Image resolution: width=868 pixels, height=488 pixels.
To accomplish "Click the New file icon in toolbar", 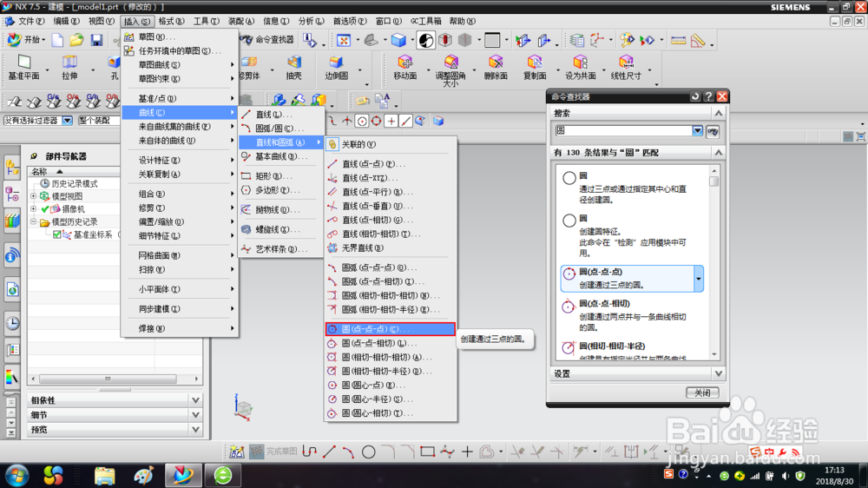I will [57, 40].
